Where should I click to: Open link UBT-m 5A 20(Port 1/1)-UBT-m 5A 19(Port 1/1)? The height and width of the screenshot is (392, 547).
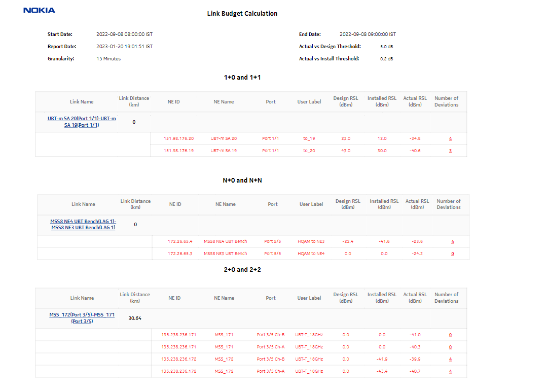81,122
